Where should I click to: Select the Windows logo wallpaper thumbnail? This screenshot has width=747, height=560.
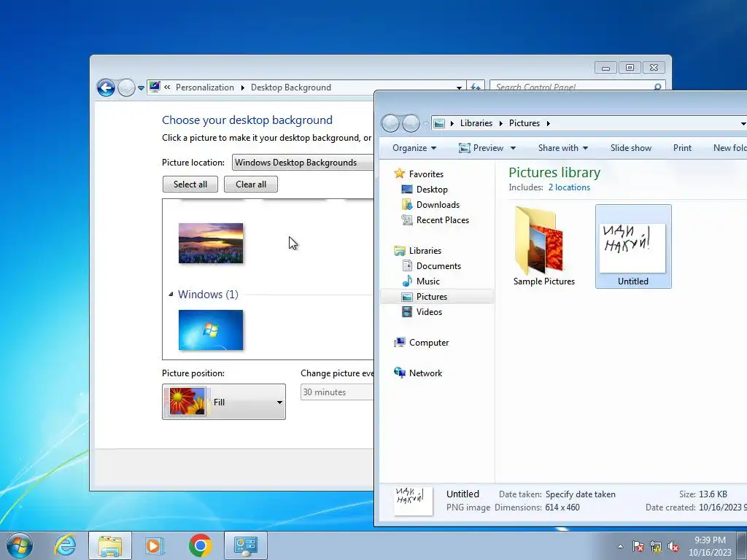[211, 330]
